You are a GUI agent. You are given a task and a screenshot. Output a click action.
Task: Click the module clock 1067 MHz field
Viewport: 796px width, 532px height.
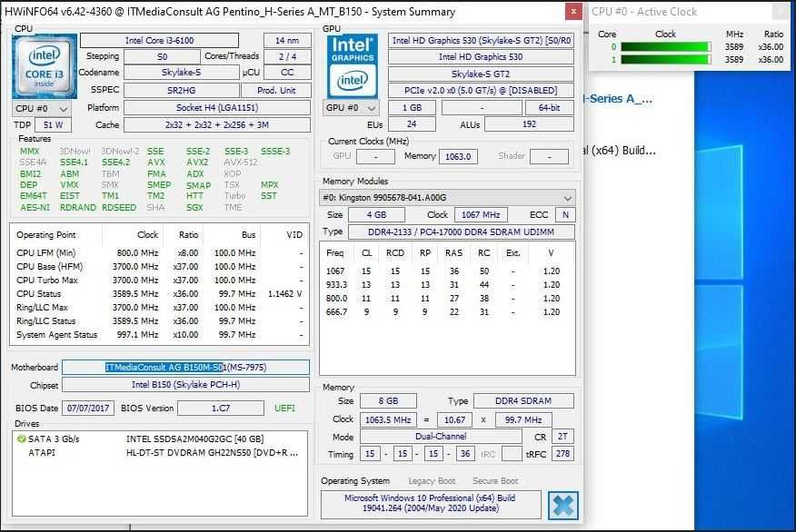pyautogui.click(x=481, y=215)
